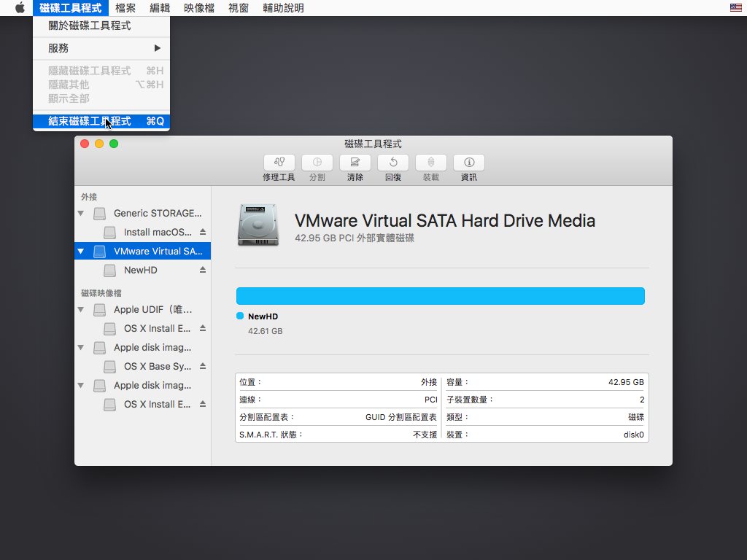Eject the Install macOS volume
This screenshot has width=747, height=560.
[203, 232]
